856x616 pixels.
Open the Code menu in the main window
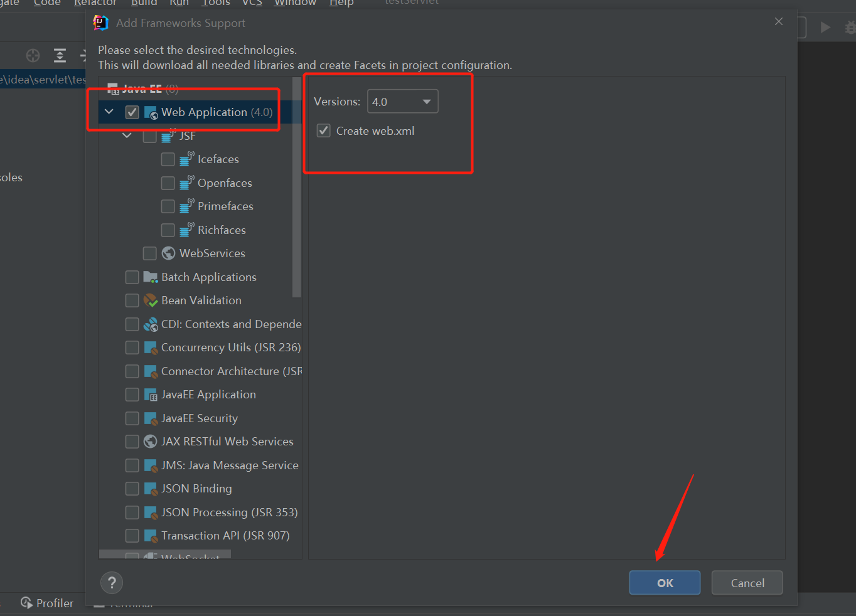[47, 3]
